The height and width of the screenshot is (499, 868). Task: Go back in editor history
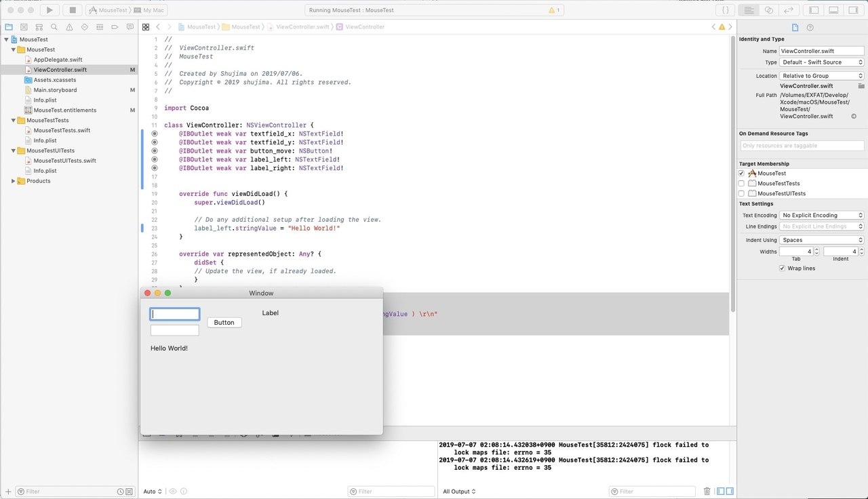[158, 27]
